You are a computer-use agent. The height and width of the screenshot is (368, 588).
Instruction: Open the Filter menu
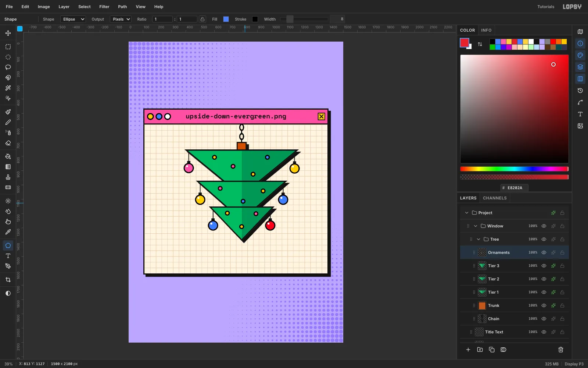coord(104,7)
